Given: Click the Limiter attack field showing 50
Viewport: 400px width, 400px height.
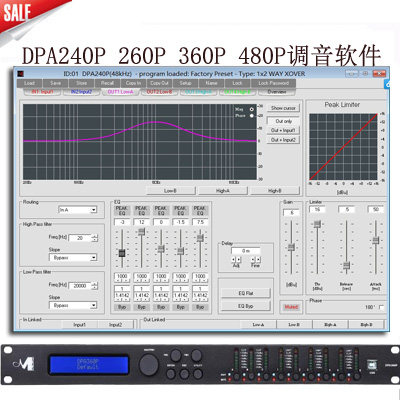Looking at the screenshot, I should [x=376, y=209].
